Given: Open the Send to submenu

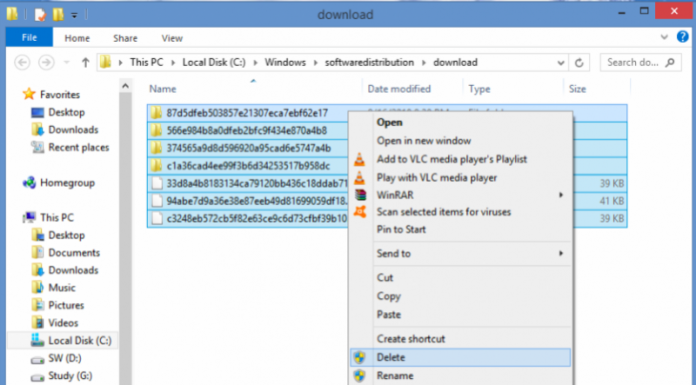Looking at the screenshot, I should coord(460,254).
